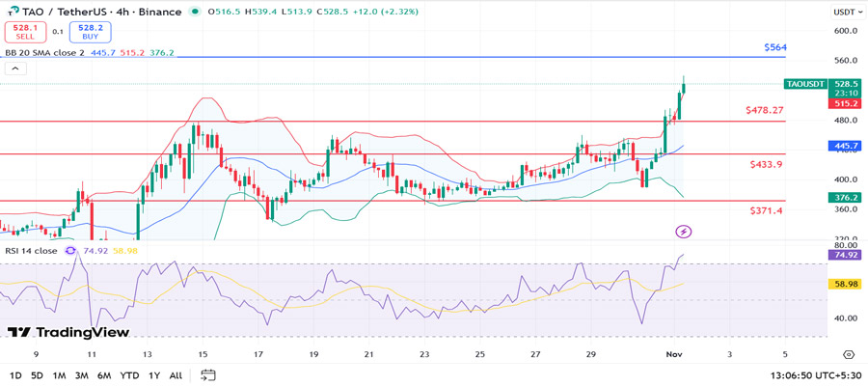Open the USDT currency dropdown

(844, 13)
